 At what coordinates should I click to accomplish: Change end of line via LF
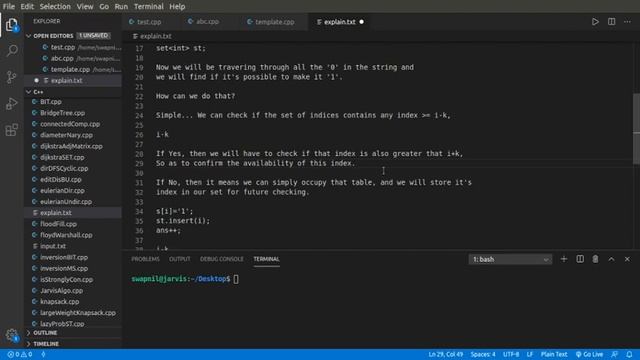coord(530,354)
